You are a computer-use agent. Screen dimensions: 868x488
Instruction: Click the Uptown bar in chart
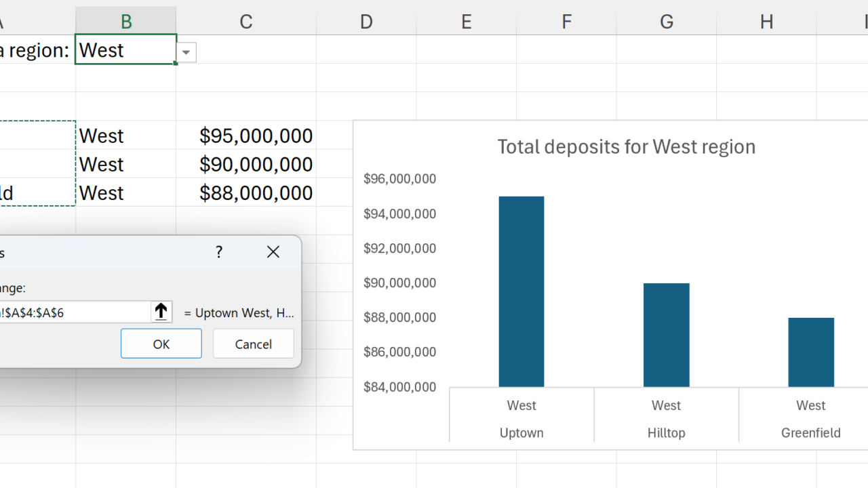(x=521, y=291)
